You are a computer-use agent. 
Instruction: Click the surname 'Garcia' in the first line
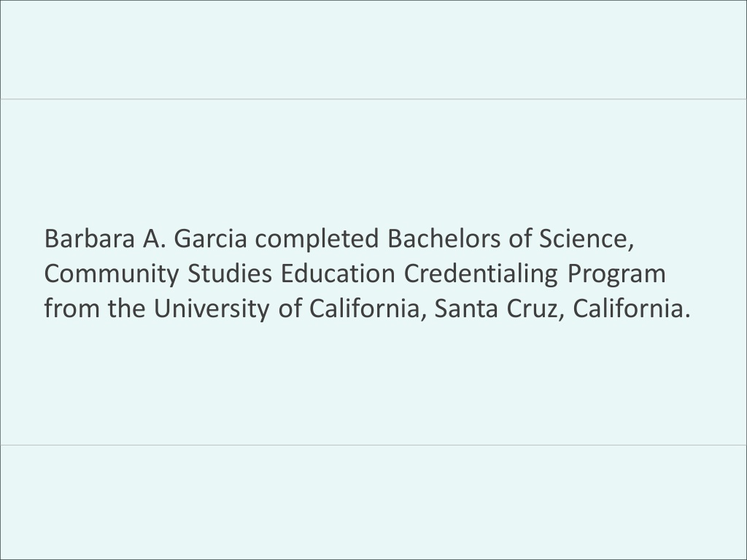(210, 238)
